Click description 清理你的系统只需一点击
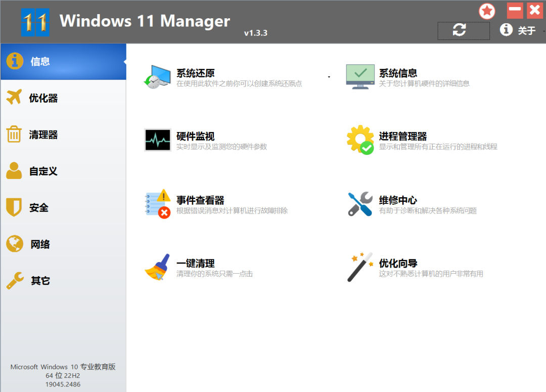 tap(214, 274)
